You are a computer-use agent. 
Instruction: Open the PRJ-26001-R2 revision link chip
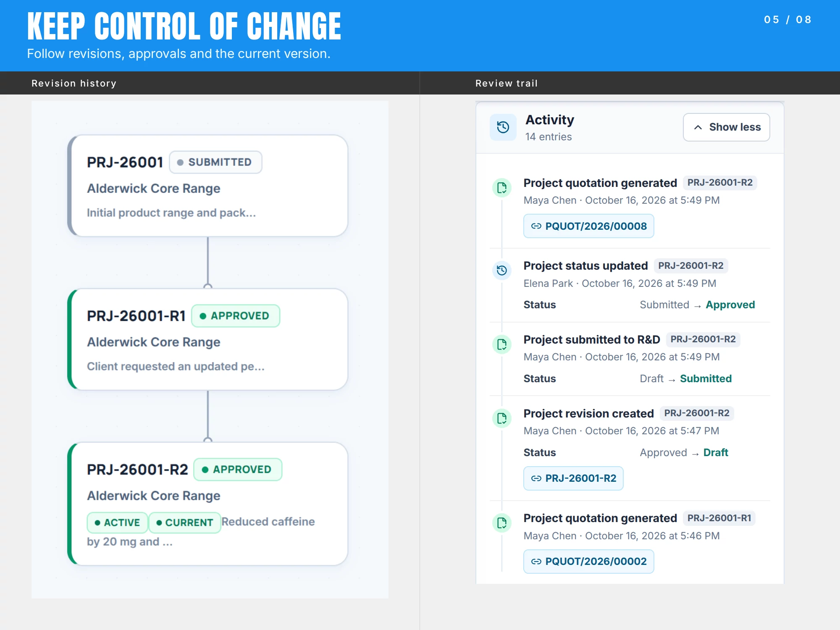click(x=573, y=478)
